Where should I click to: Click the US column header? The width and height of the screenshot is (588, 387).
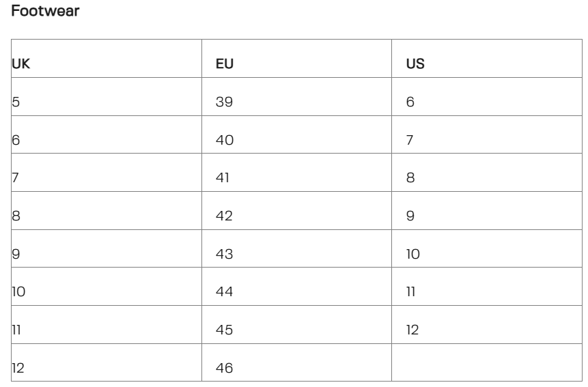tap(414, 66)
